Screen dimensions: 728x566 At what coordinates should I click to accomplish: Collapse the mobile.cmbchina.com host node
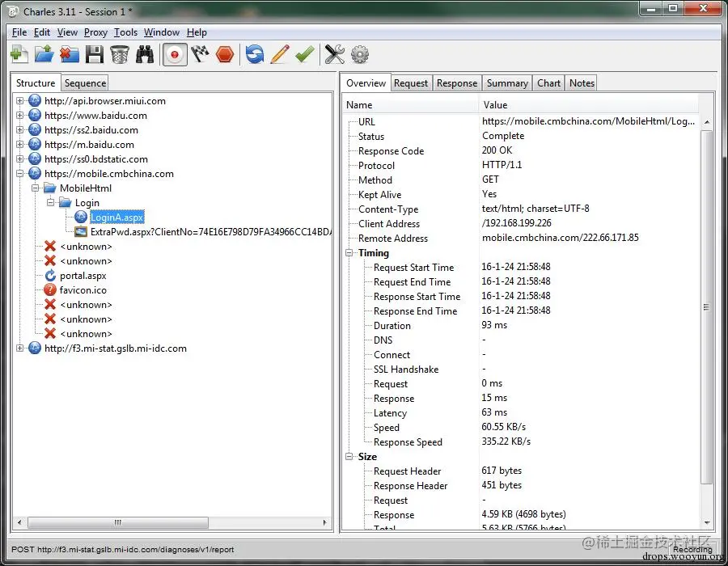[x=19, y=174]
